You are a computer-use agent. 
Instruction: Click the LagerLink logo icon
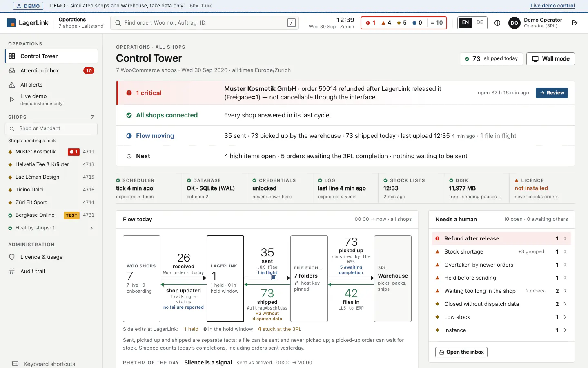(x=11, y=23)
